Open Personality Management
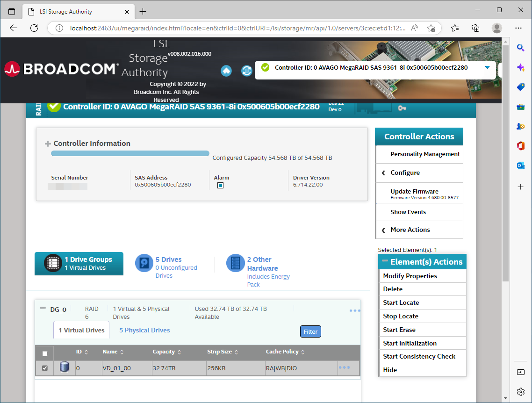The height and width of the screenshot is (403, 532). coord(425,154)
